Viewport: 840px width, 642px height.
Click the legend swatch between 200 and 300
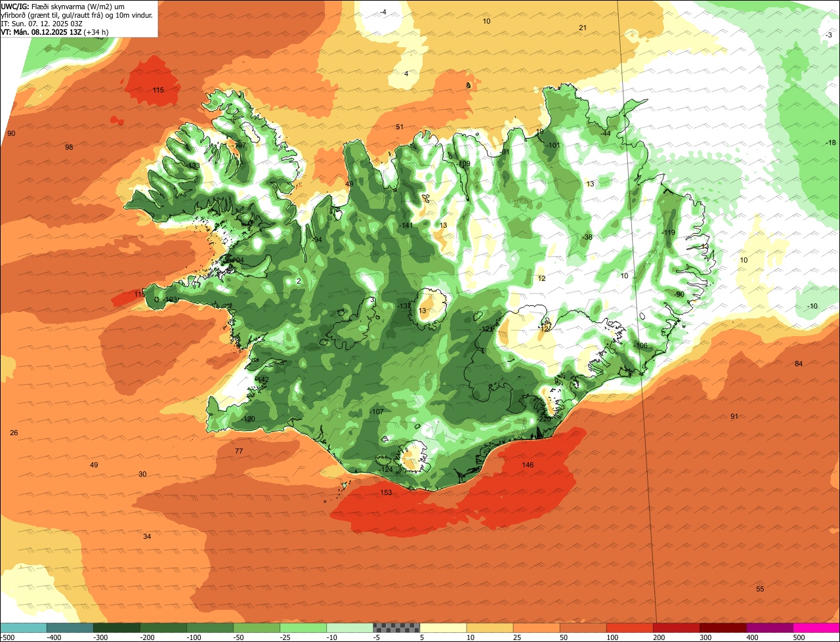676,627
